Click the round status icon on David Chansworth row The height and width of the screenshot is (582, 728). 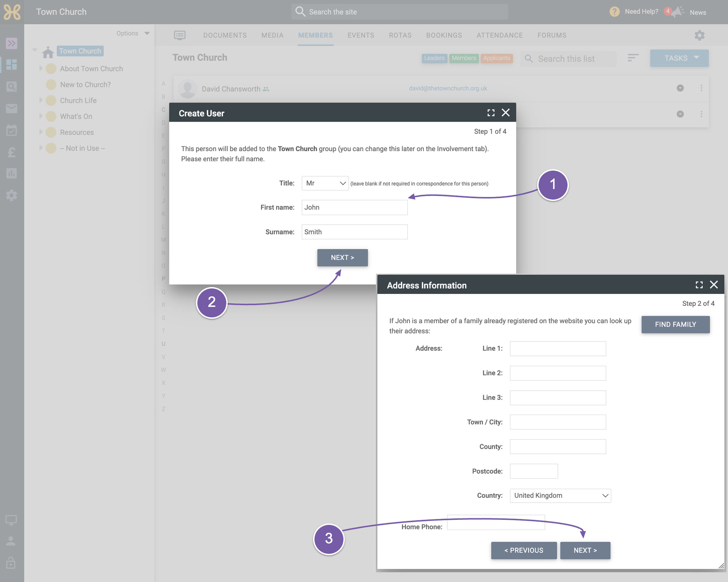pyautogui.click(x=680, y=88)
